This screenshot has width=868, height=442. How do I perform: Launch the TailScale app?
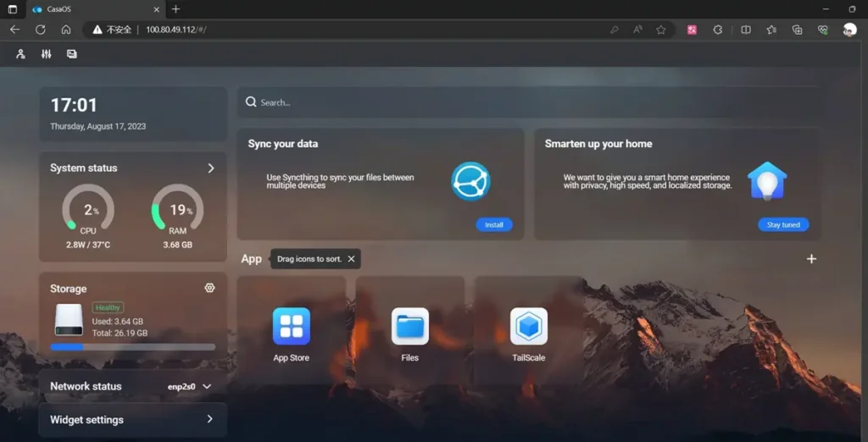(529, 326)
